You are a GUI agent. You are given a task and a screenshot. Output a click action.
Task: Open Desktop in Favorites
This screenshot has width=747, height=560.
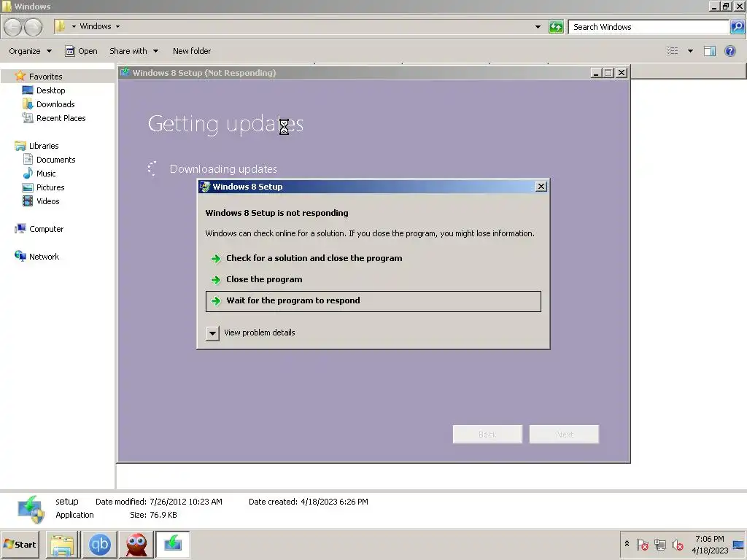click(x=50, y=90)
